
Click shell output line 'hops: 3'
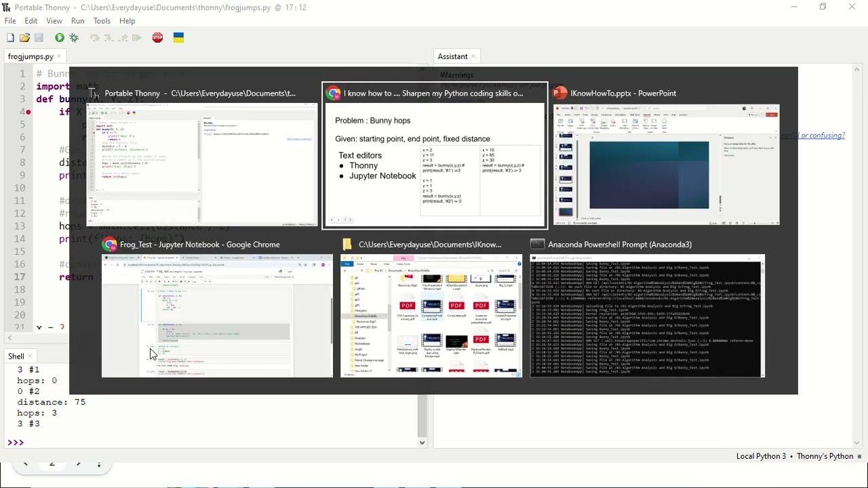(x=37, y=413)
